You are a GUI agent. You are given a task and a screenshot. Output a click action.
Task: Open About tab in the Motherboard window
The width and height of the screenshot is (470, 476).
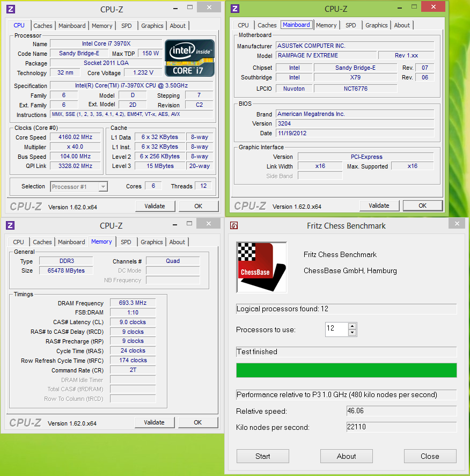click(402, 25)
